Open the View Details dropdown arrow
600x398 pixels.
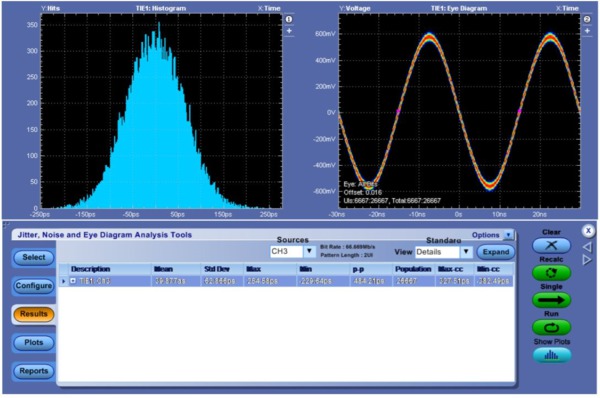coord(466,252)
